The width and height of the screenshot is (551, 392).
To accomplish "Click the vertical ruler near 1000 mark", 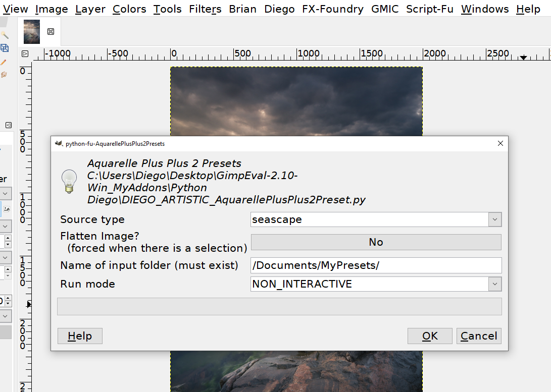I will (23, 208).
